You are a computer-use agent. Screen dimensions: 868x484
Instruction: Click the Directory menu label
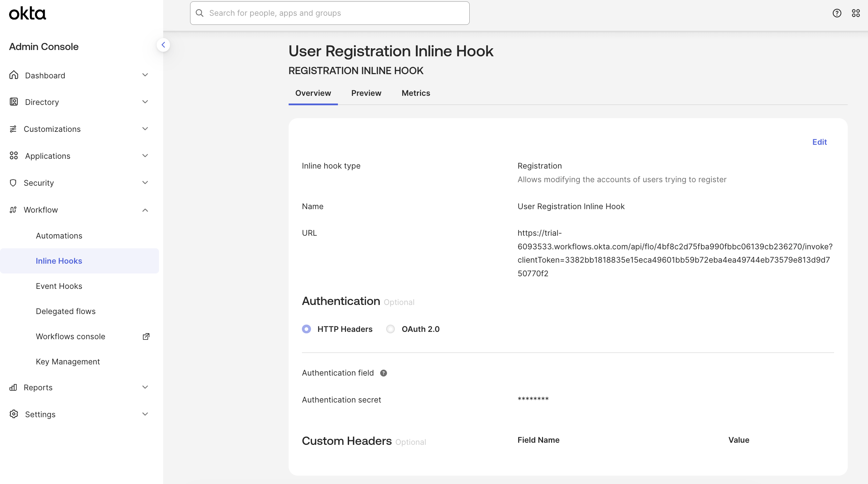click(42, 102)
